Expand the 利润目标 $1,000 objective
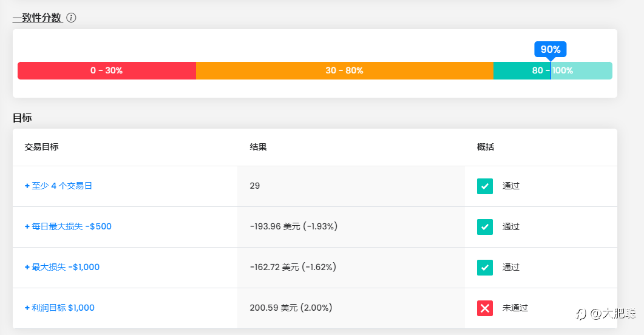Image resolution: width=644 pixels, height=335 pixels. pyautogui.click(x=59, y=308)
